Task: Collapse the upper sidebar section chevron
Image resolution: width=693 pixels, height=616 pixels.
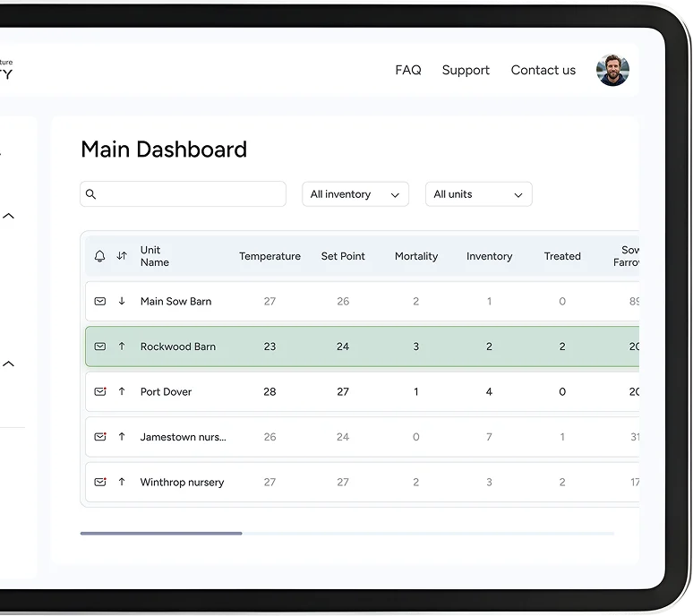Action: tap(8, 216)
